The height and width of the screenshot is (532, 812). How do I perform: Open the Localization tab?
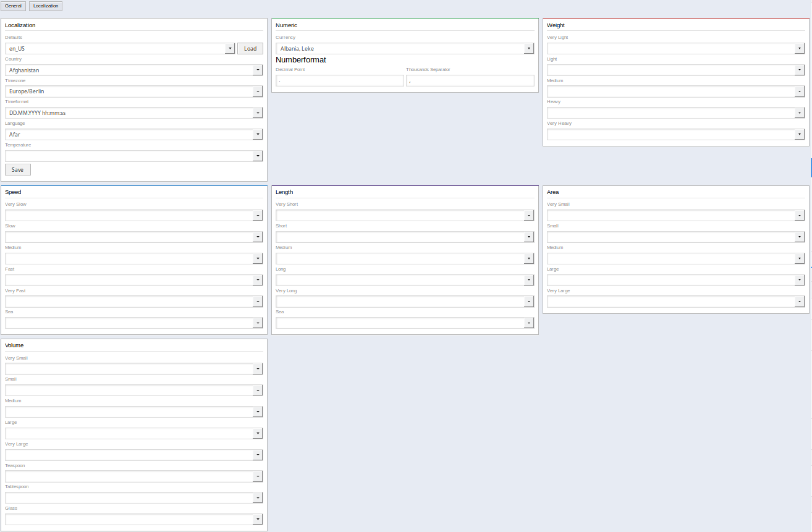[x=46, y=6]
